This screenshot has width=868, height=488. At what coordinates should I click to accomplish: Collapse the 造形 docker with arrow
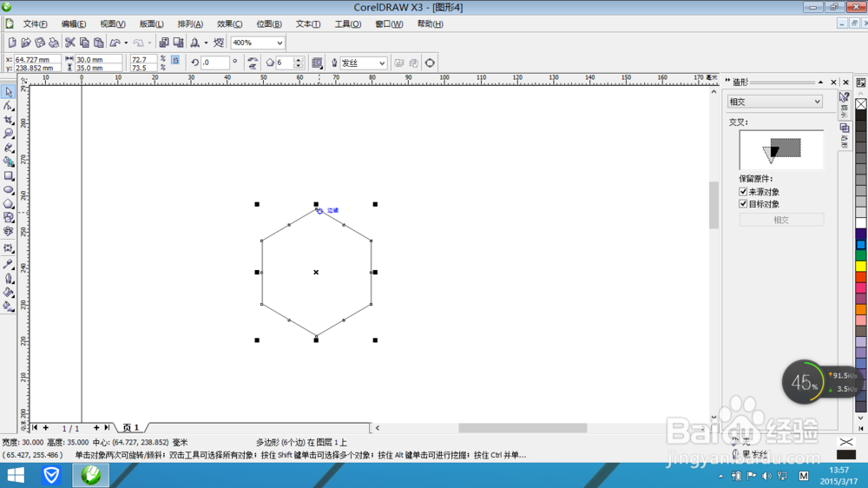tap(820, 82)
